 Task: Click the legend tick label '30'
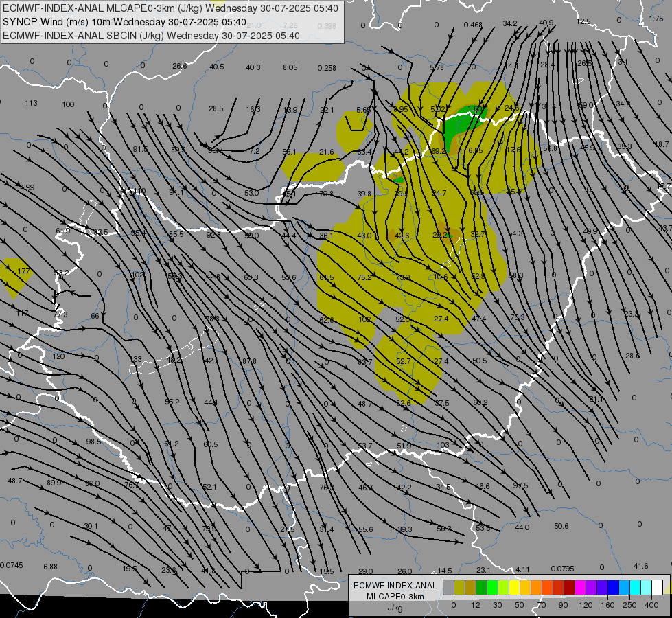[498, 605]
